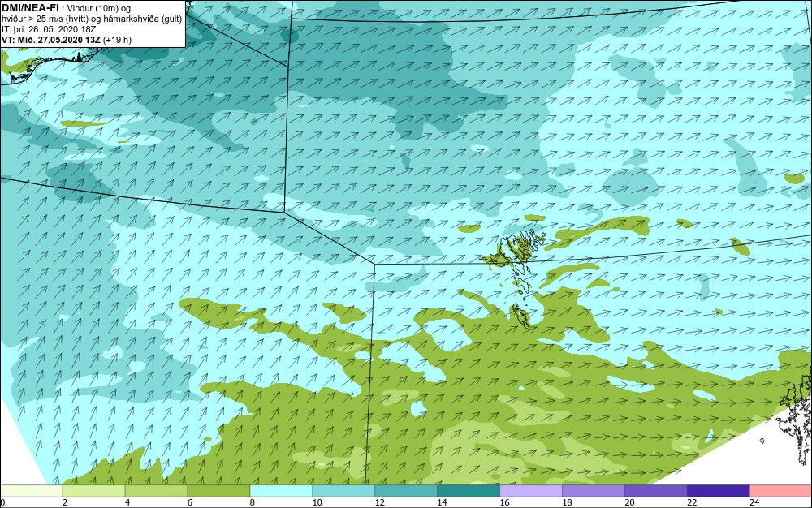Click the legend scale label '18'
The height and width of the screenshot is (508, 812).
567,502
